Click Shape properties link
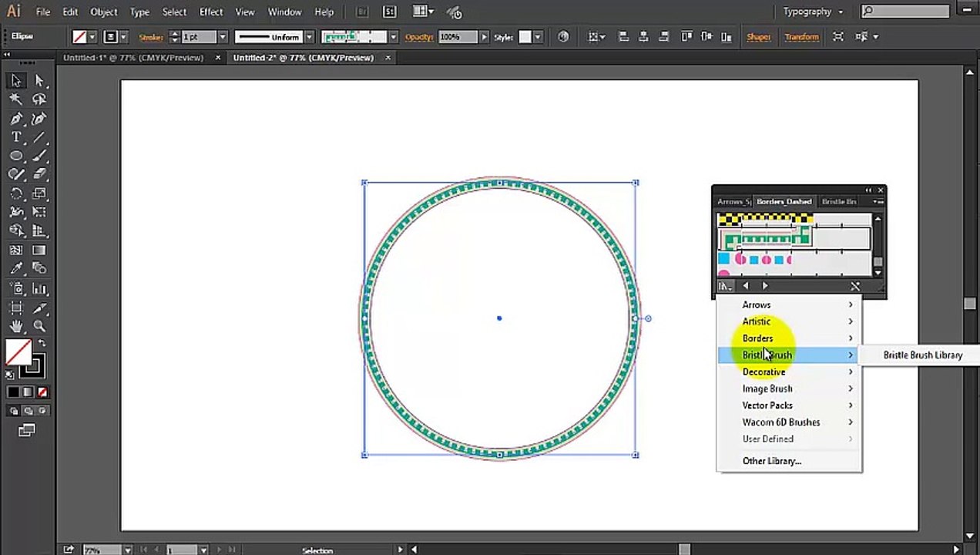980x555 pixels. click(x=758, y=37)
